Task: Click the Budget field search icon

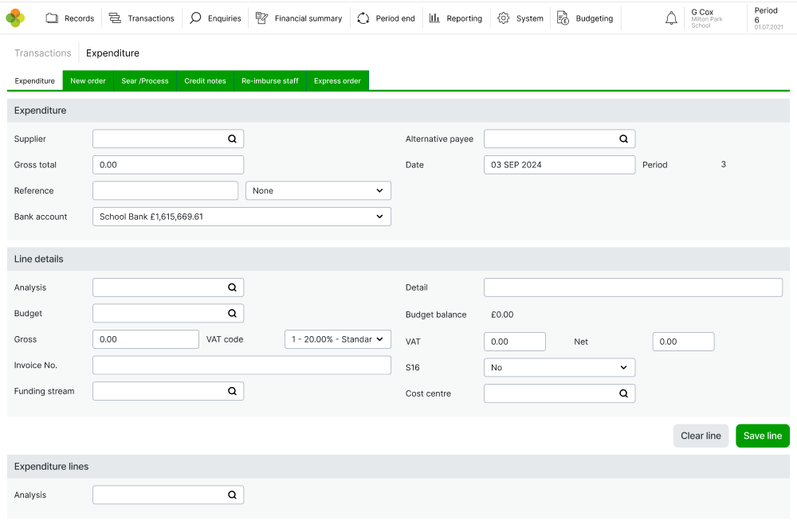Action: click(232, 314)
